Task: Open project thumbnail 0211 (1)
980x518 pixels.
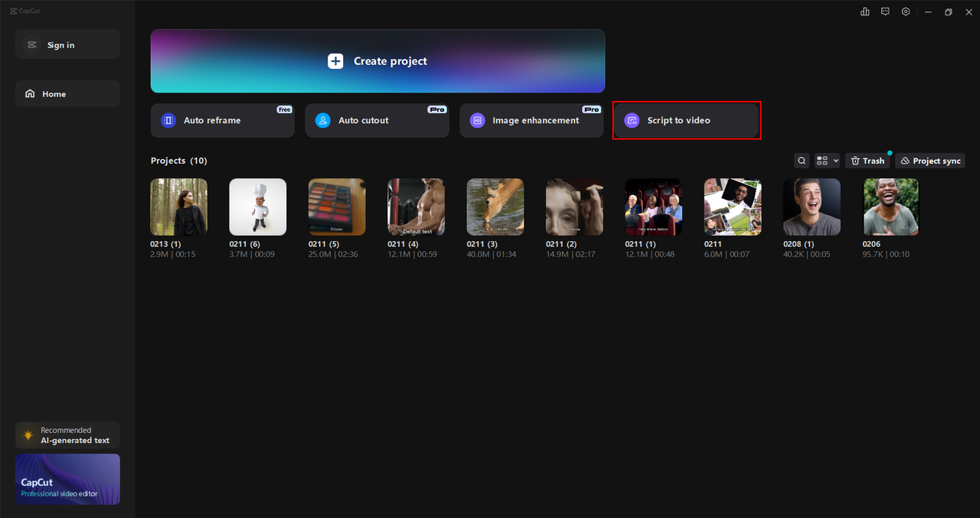Action: click(x=654, y=207)
